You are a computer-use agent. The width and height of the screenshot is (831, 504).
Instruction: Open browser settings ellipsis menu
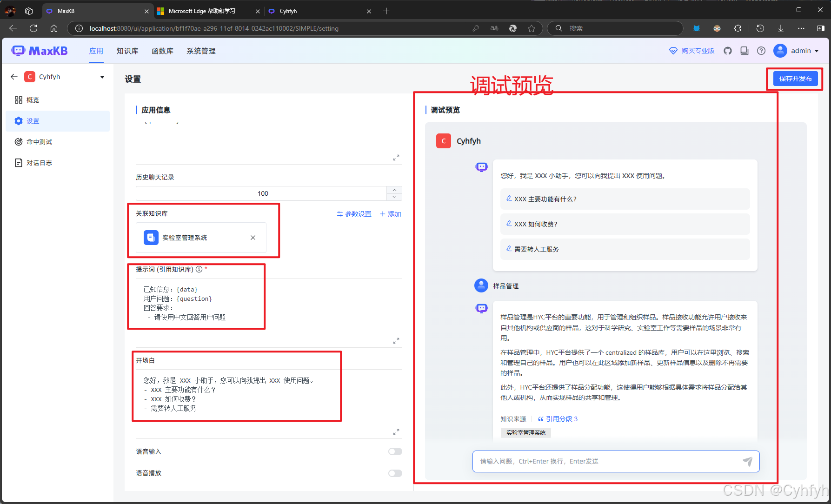[801, 28]
